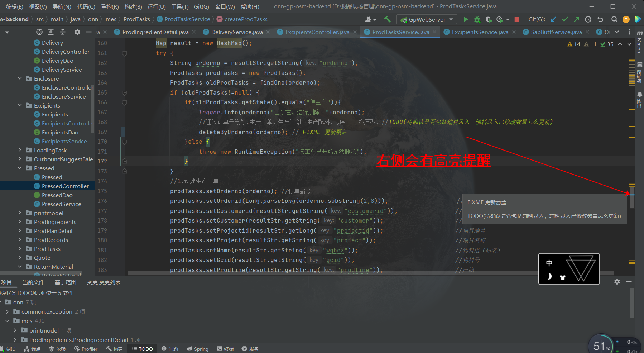The width and height of the screenshot is (644, 353).
Task: Close the ProdTasksService.java tab
Action: click(434, 32)
